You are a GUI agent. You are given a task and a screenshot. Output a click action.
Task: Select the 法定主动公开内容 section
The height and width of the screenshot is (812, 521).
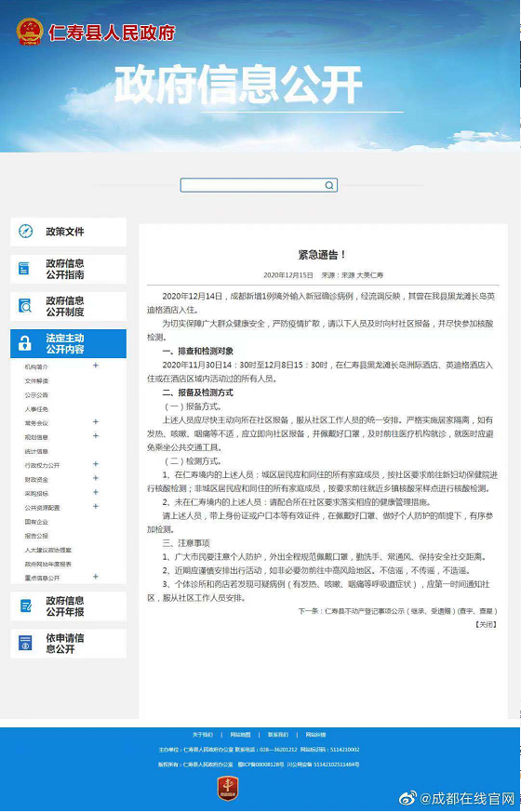(68, 343)
